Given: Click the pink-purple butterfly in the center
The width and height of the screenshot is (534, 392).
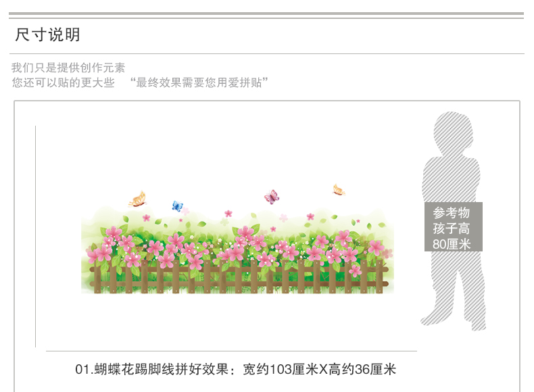Looking at the screenshot, I should tap(272, 197).
